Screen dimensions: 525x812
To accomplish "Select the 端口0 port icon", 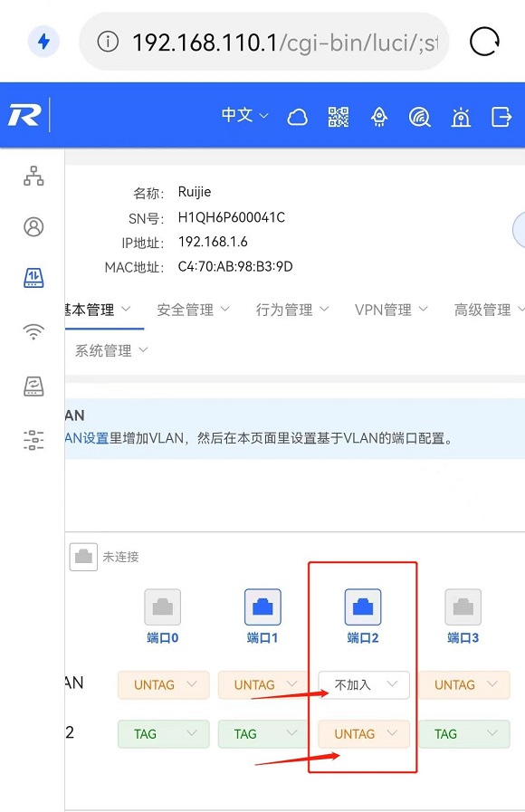I will pyautogui.click(x=163, y=607).
